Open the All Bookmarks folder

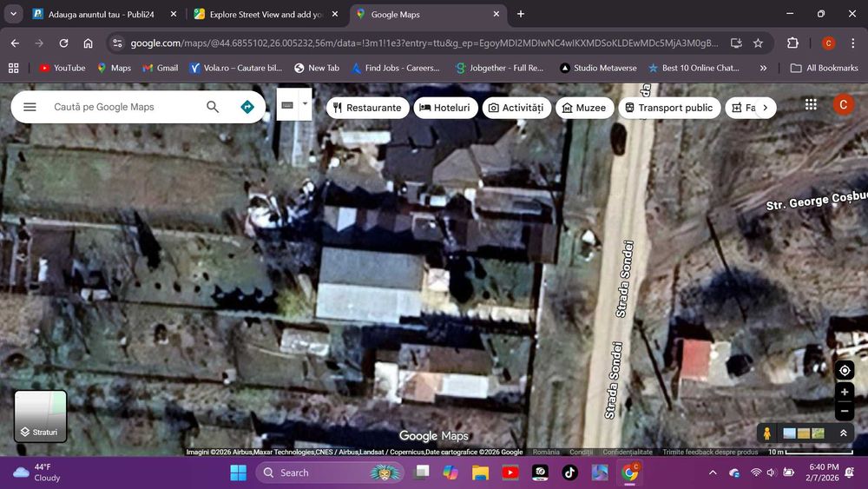(825, 68)
